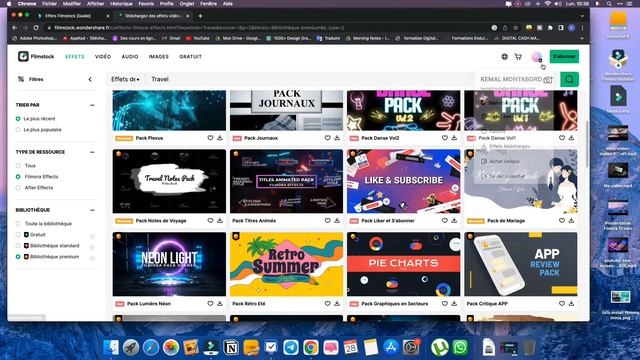Click the Travel search field

pos(310,79)
